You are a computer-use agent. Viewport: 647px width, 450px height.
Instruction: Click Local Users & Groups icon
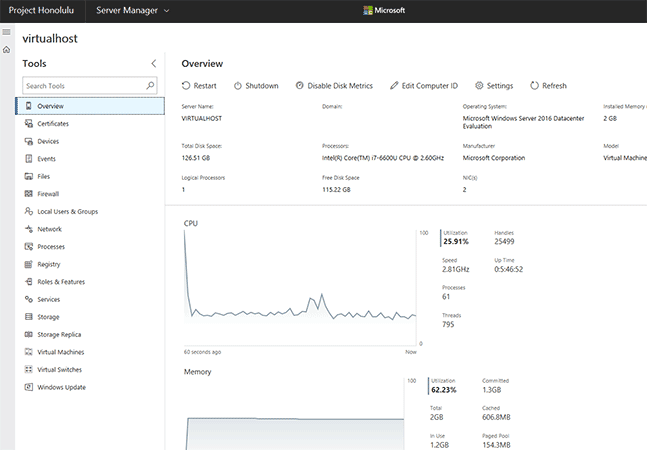(x=28, y=211)
